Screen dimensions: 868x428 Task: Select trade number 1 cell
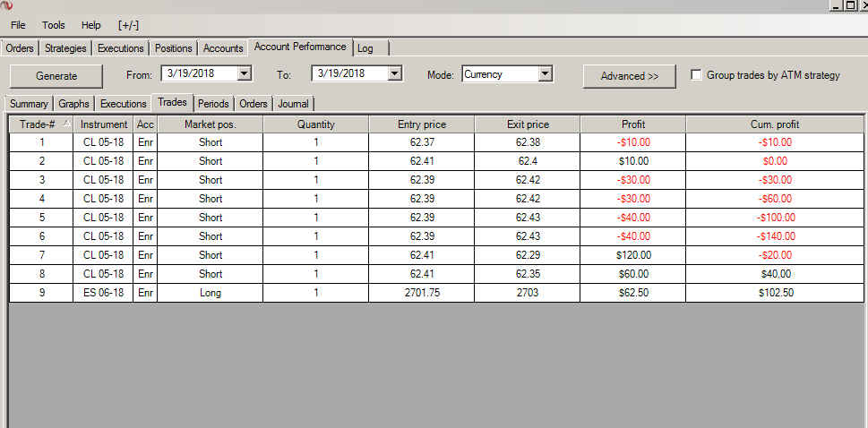(x=41, y=142)
